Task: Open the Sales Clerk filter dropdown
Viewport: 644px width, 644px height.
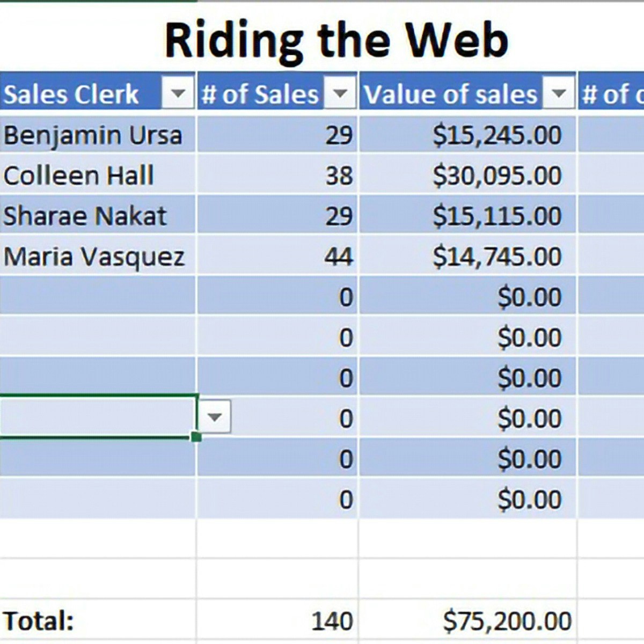Action: (x=178, y=94)
